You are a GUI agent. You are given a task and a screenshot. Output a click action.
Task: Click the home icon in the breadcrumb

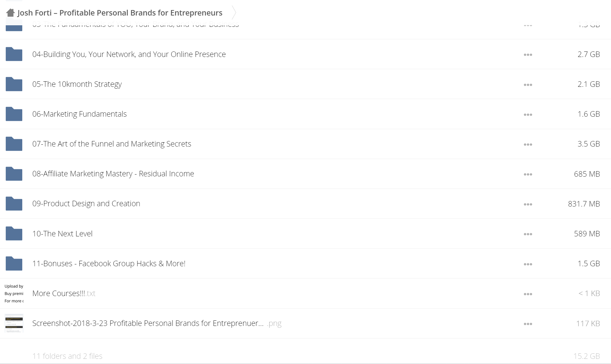(10, 13)
